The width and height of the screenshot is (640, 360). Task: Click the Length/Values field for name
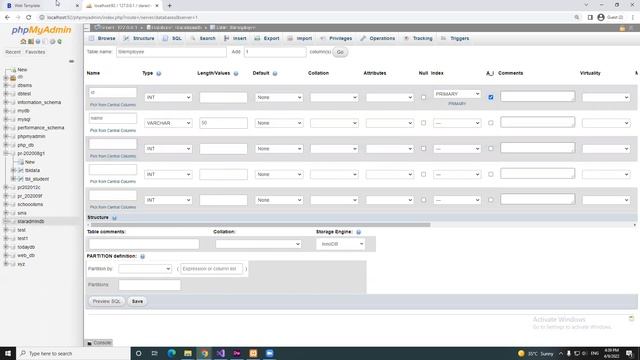point(223,123)
